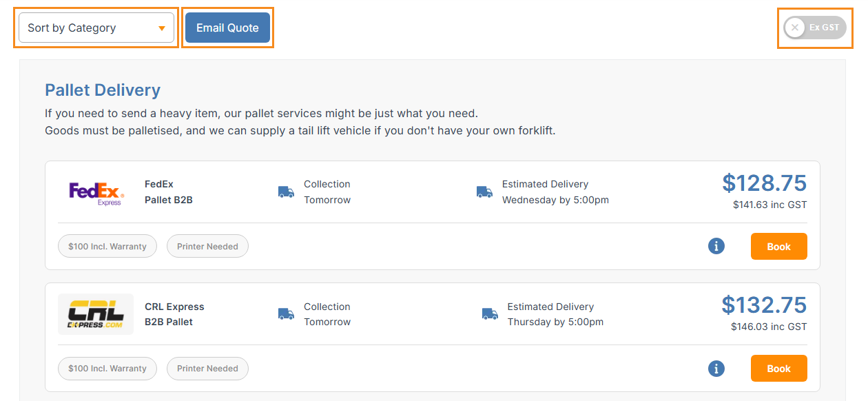Click the $128.75 price
868x401 pixels.
tap(764, 183)
